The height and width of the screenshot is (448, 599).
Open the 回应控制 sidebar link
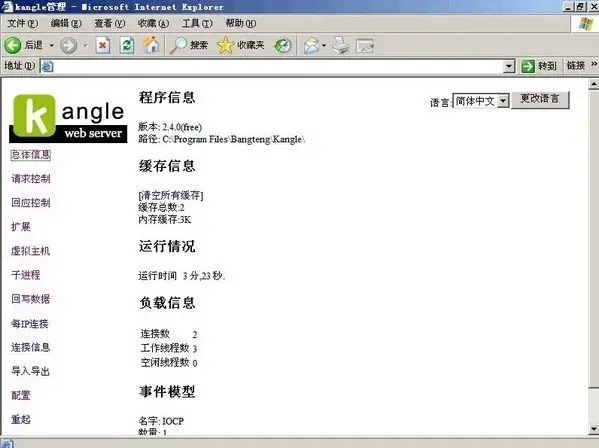click(31, 203)
